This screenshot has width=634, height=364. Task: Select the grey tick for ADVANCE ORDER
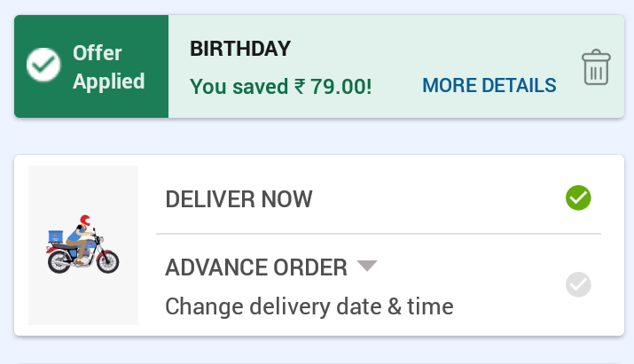[578, 285]
